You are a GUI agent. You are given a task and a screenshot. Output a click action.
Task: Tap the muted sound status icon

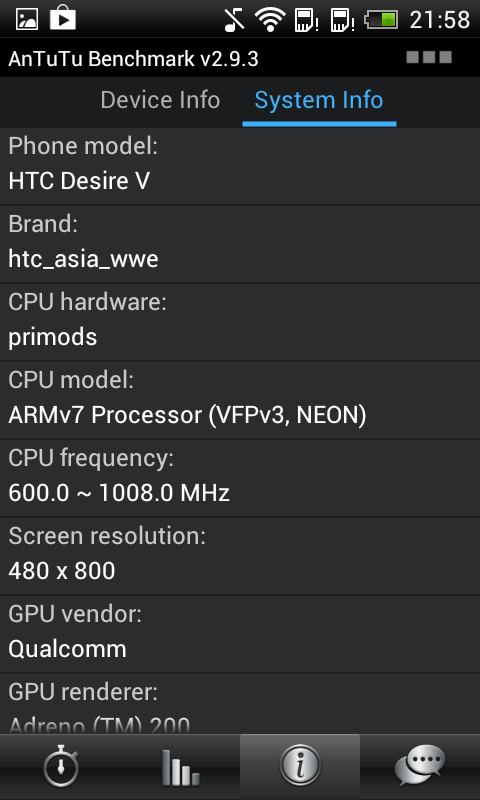click(x=234, y=19)
